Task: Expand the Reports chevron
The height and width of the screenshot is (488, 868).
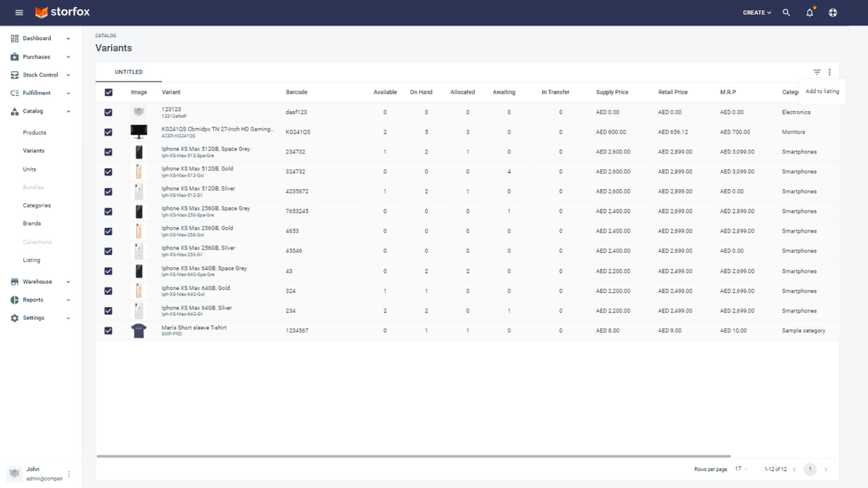Action: tap(68, 300)
